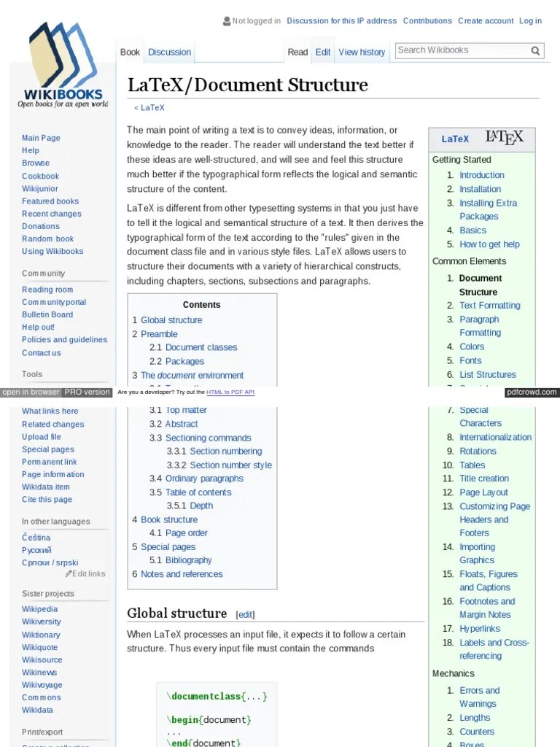Click the PRO version button
Image resolution: width=560 pixels, height=747 pixels.
87,392
